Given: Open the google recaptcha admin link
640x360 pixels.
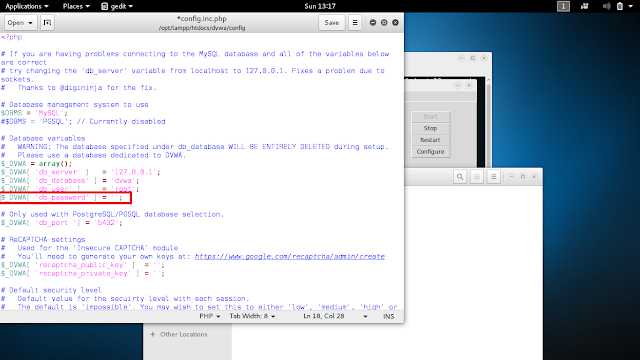Looking at the screenshot, I should [x=290, y=256].
